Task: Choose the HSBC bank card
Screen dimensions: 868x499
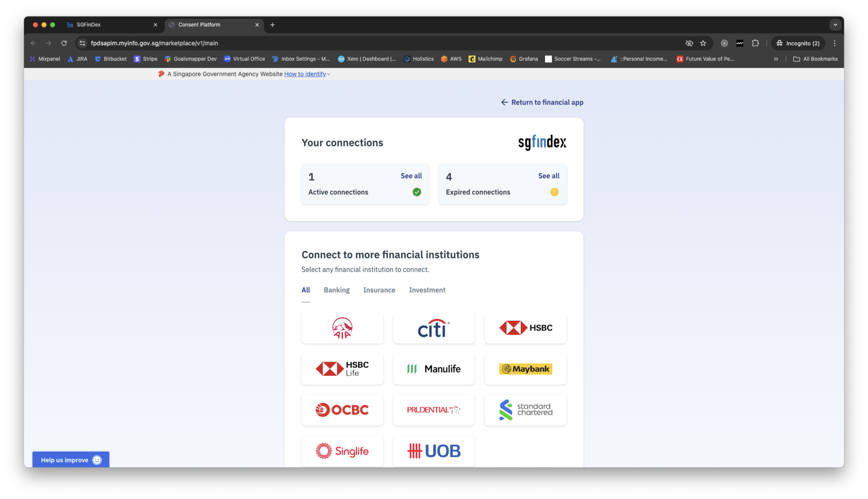Action: pos(525,328)
